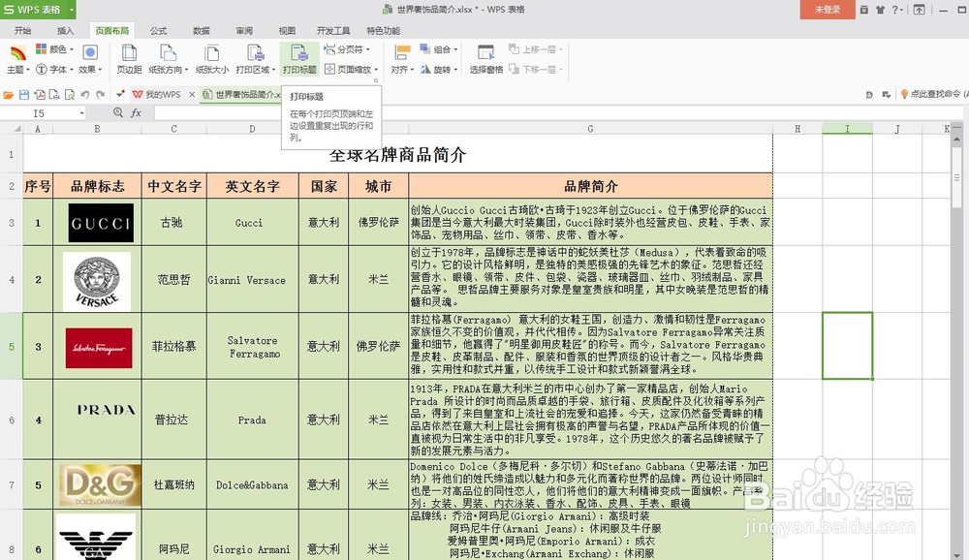Click the 选择窗格 selection pane icon

click(x=485, y=54)
